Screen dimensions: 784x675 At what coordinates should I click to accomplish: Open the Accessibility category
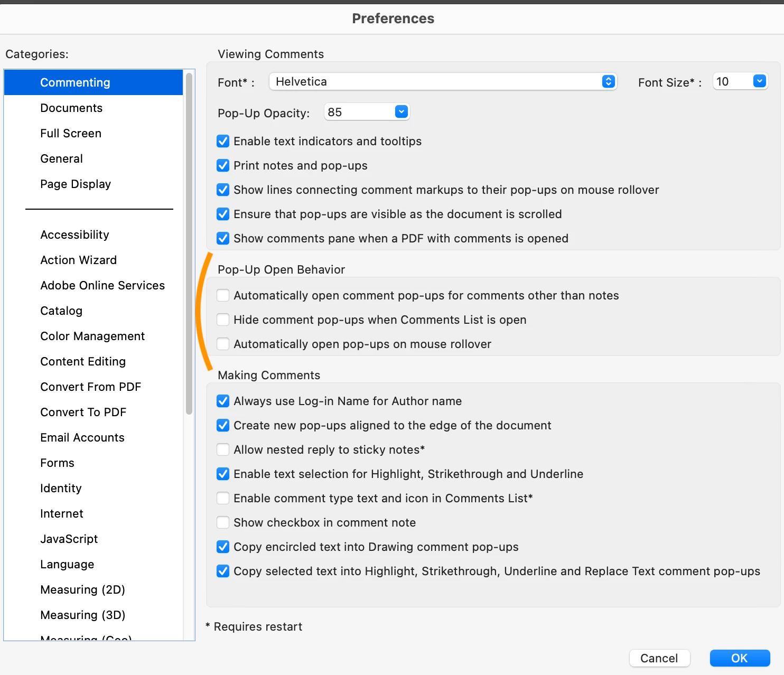74,235
